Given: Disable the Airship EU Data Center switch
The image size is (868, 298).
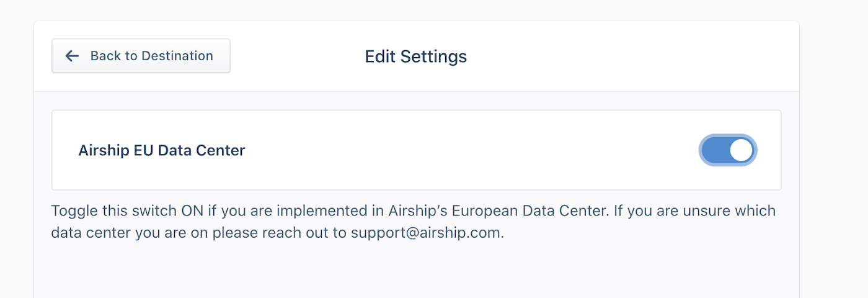Looking at the screenshot, I should click(728, 150).
